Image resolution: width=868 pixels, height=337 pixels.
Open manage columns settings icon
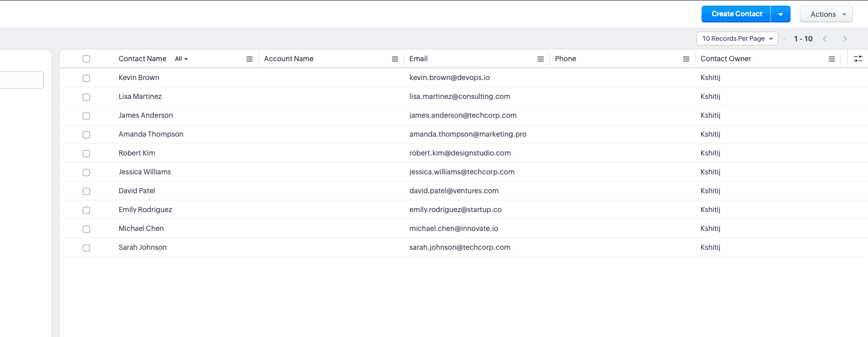click(858, 59)
